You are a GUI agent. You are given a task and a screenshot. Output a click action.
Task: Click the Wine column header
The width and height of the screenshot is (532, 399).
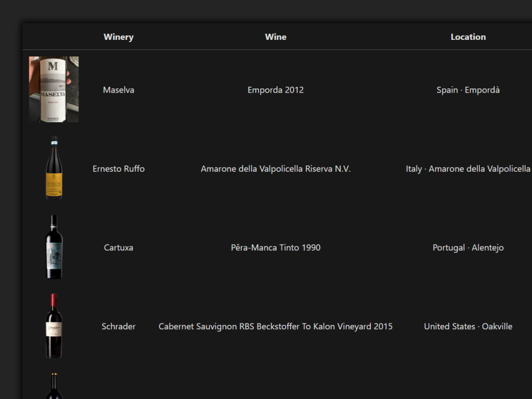click(x=276, y=37)
